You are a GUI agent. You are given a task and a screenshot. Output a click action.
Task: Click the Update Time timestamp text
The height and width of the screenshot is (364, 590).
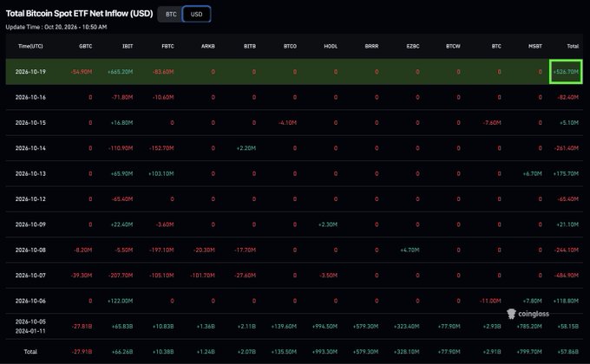(56, 27)
